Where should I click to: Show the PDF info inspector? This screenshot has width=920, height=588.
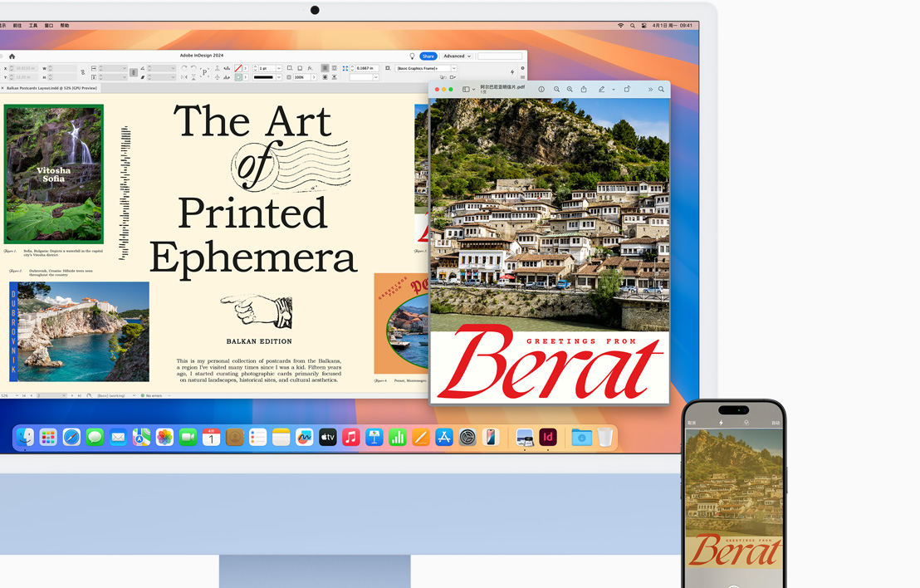tap(541, 90)
